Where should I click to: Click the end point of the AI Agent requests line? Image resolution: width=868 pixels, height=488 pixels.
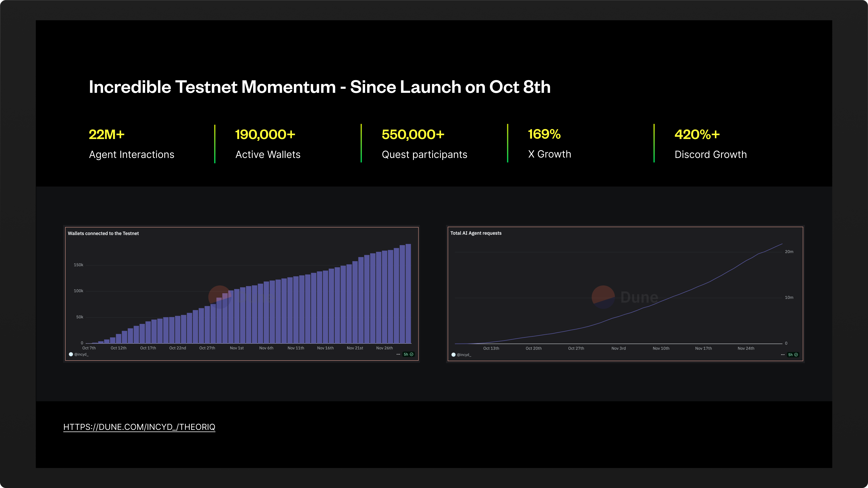click(x=782, y=244)
